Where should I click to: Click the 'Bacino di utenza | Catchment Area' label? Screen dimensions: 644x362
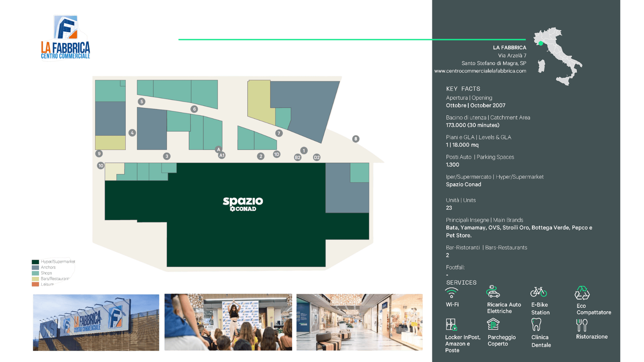(x=488, y=118)
